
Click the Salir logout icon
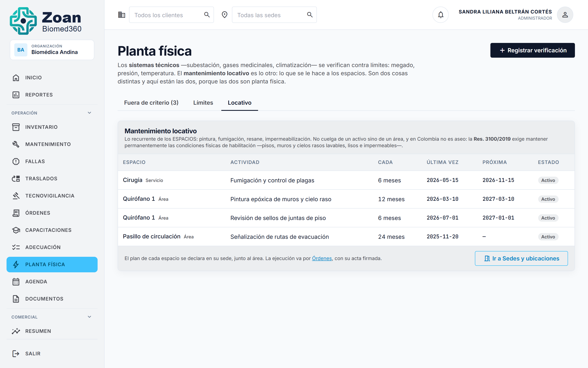[16, 353]
